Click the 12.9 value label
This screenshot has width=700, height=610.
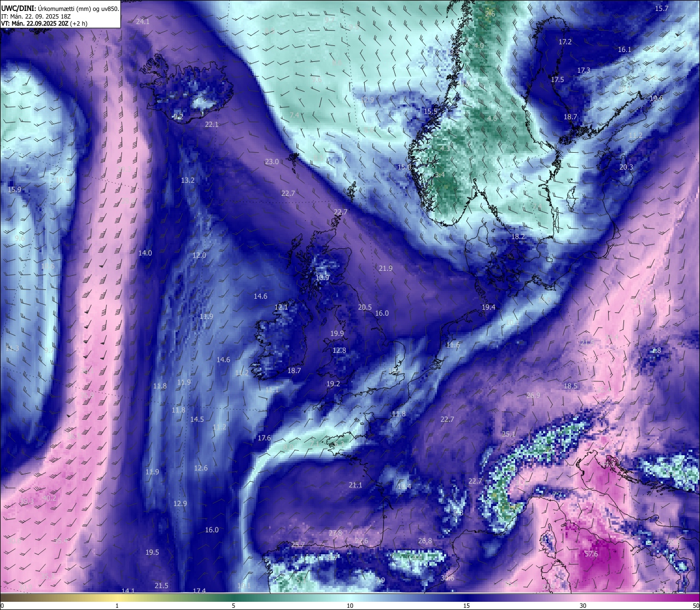pyautogui.click(x=180, y=504)
